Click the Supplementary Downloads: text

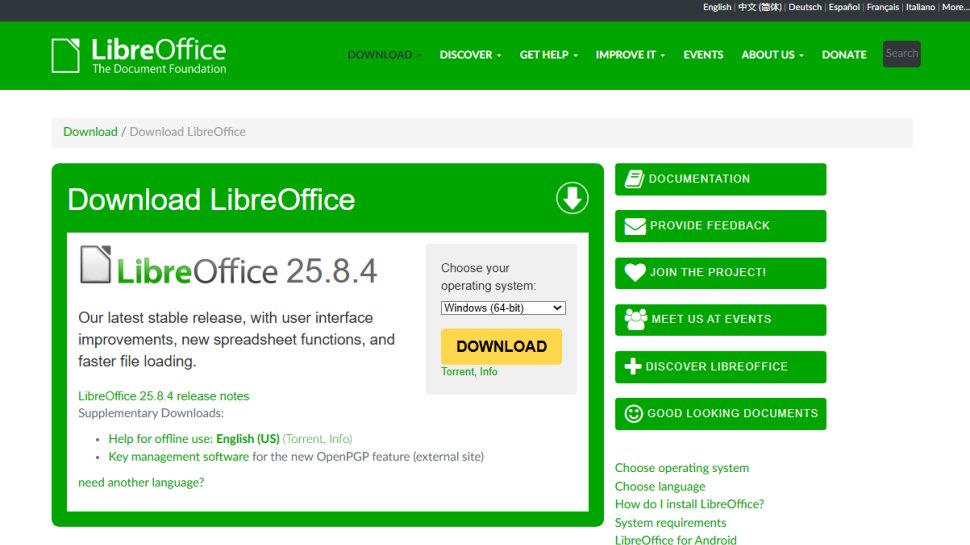(x=151, y=413)
